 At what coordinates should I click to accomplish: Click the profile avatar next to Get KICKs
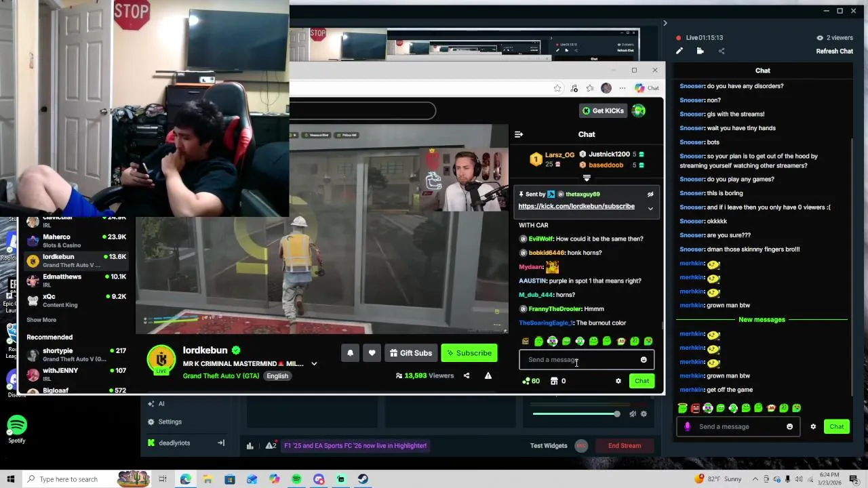639,110
